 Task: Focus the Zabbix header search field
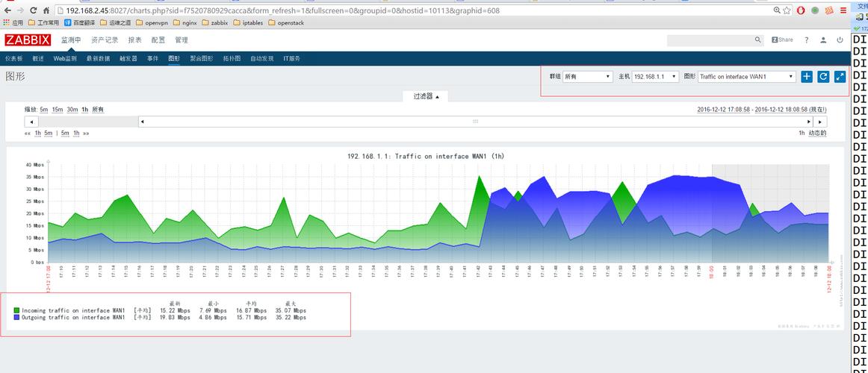point(710,40)
